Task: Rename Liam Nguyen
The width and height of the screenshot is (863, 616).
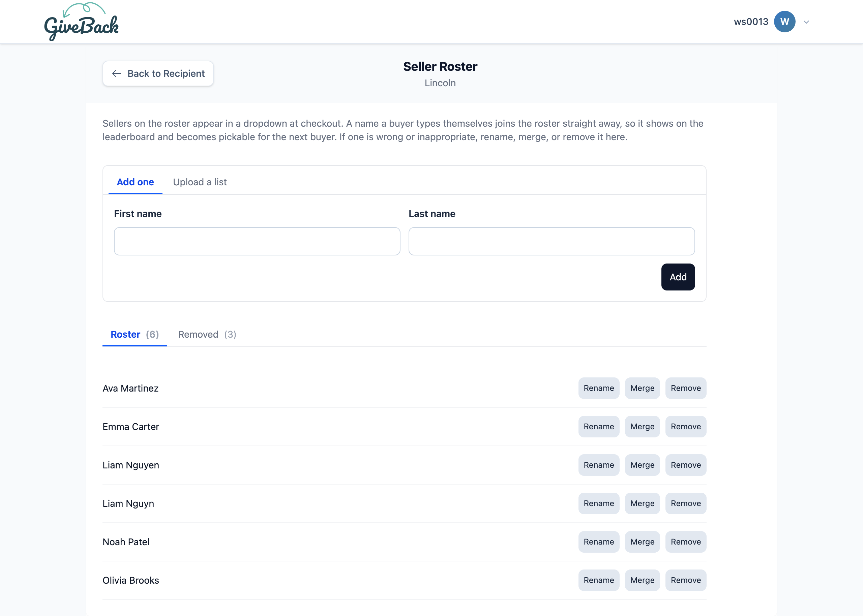Action: 599,465
